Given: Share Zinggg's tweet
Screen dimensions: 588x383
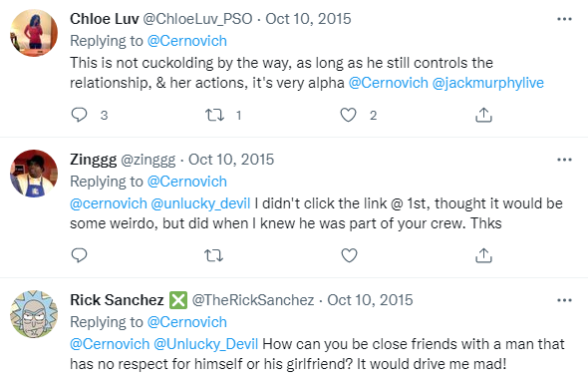Looking at the screenshot, I should pyautogui.click(x=483, y=255).
